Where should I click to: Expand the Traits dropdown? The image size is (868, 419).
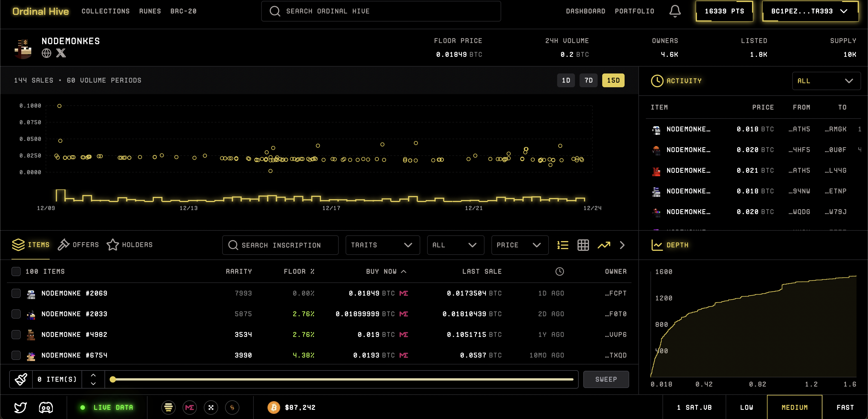[382, 245]
